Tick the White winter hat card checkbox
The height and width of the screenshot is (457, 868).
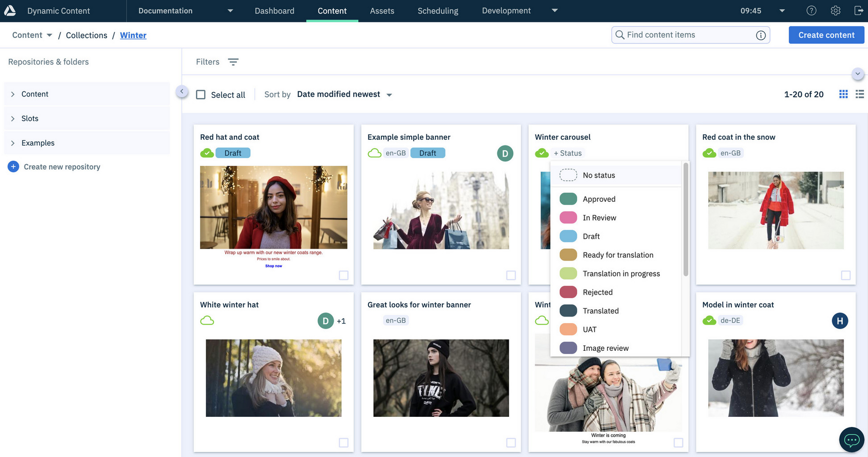(x=344, y=443)
